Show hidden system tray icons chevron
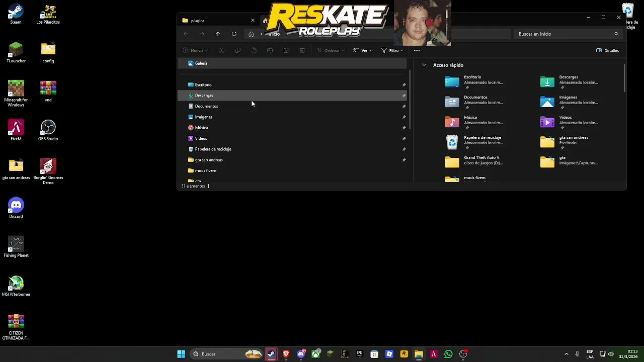The height and width of the screenshot is (362, 644). pyautogui.click(x=566, y=354)
